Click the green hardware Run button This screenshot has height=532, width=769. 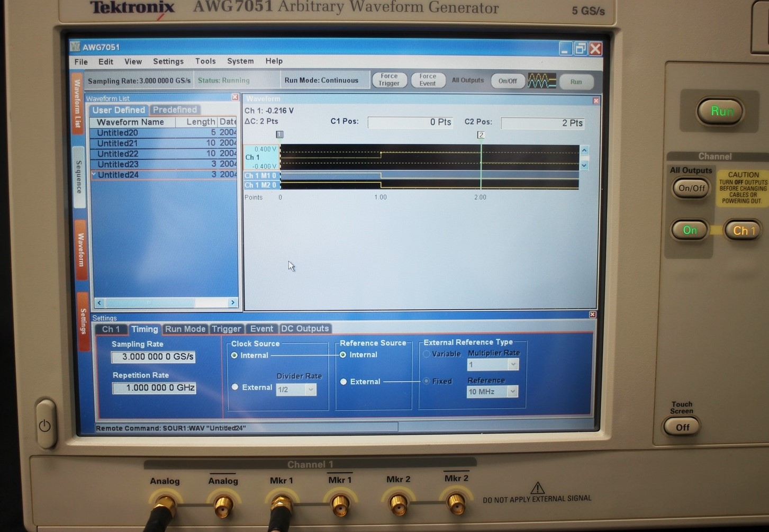(721, 111)
